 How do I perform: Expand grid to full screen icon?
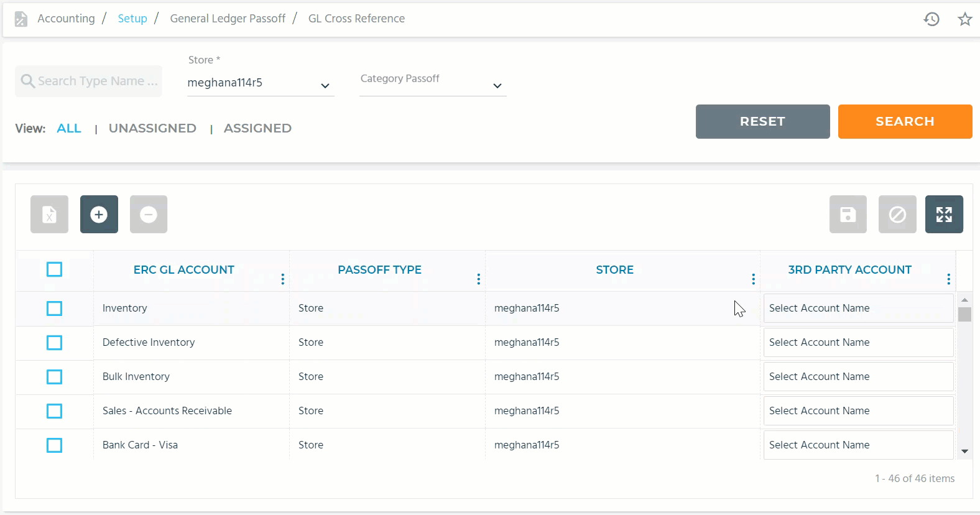[944, 215]
